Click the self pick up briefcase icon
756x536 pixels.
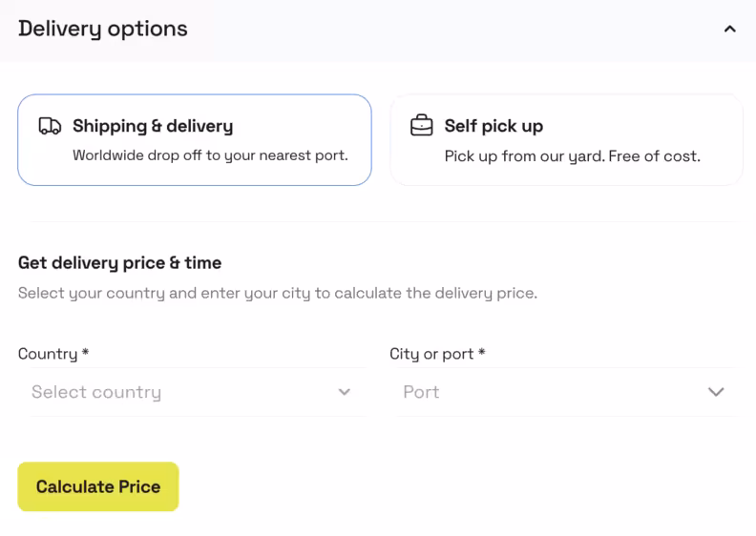421,126
